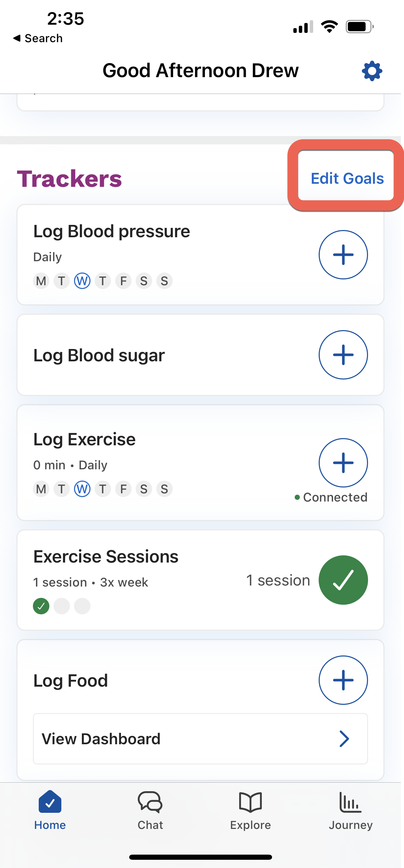This screenshot has width=404, height=868.
Task: Go to the Home tab
Action: point(50,811)
